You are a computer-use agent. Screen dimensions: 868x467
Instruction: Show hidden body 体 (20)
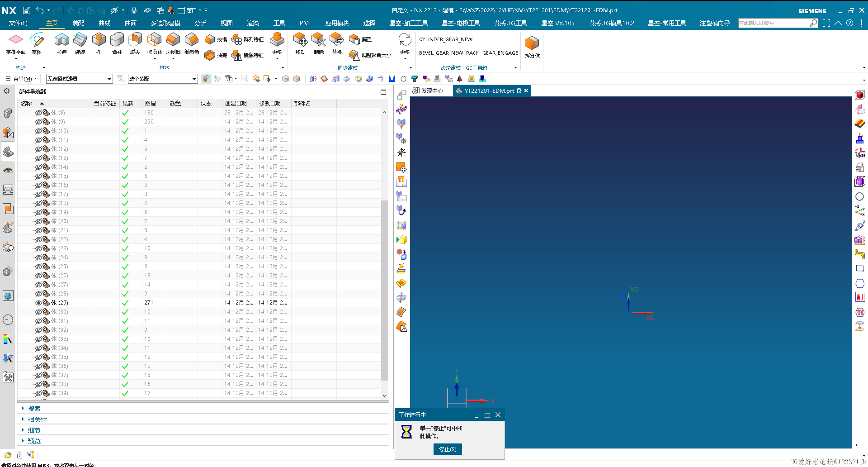[x=38, y=221]
